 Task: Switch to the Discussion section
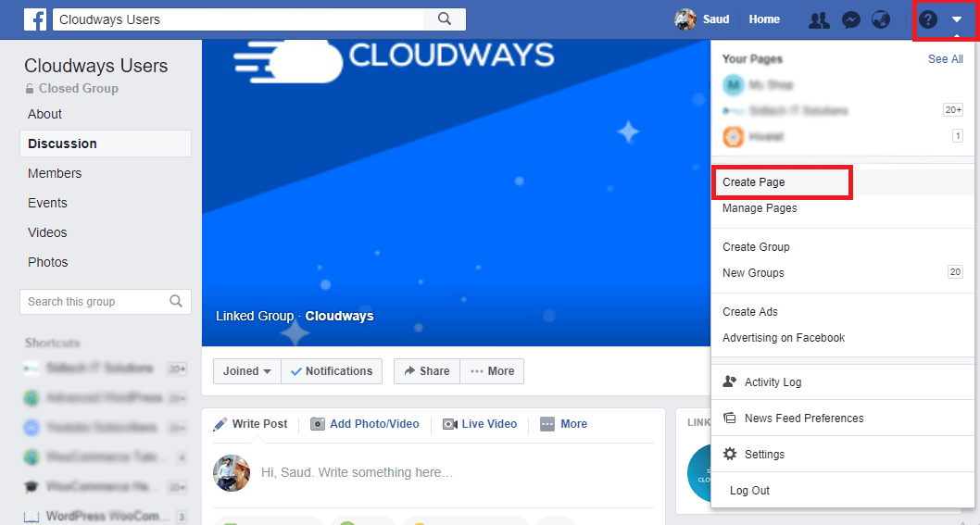coord(106,144)
